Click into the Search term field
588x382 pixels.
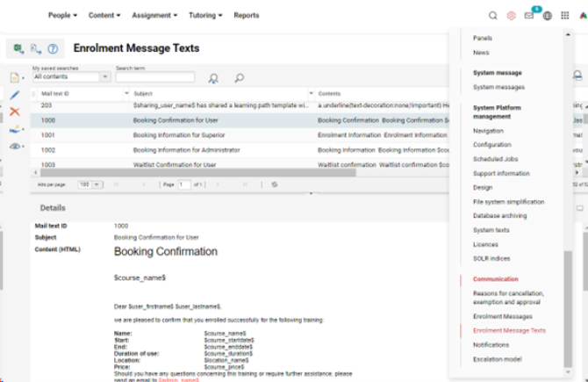pos(154,77)
